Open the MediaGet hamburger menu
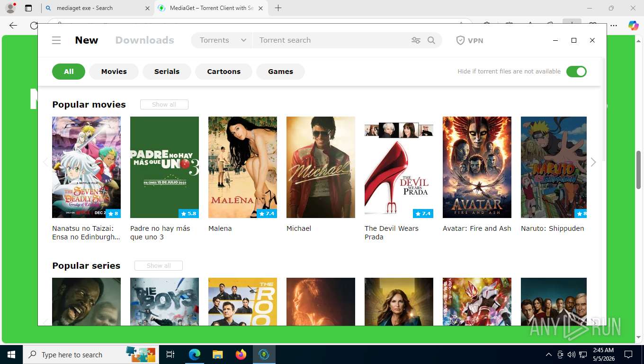The image size is (644, 364). pos(56,40)
